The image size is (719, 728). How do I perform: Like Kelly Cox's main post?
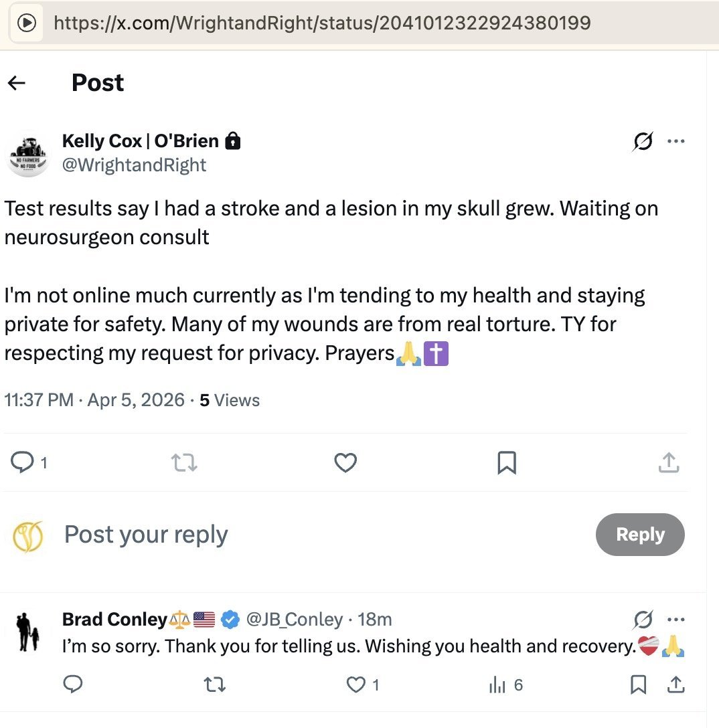click(345, 462)
